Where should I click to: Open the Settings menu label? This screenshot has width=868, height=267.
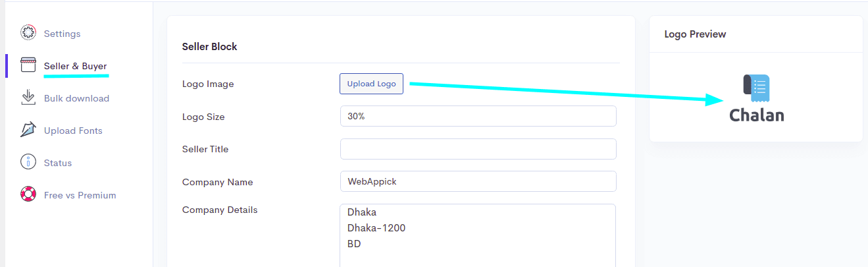click(62, 34)
